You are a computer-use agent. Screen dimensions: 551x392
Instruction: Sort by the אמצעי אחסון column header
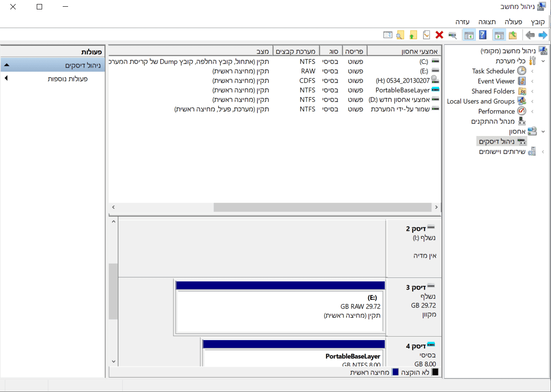[x=404, y=51]
